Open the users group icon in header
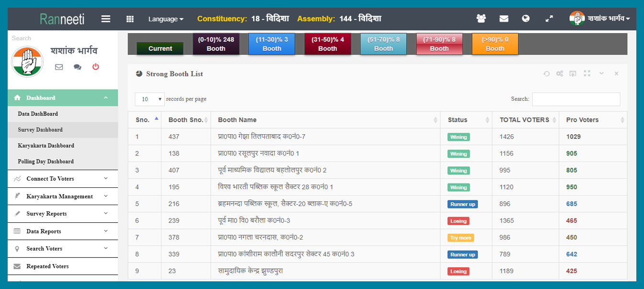Screen dimensions: 644x289 click(x=481, y=19)
